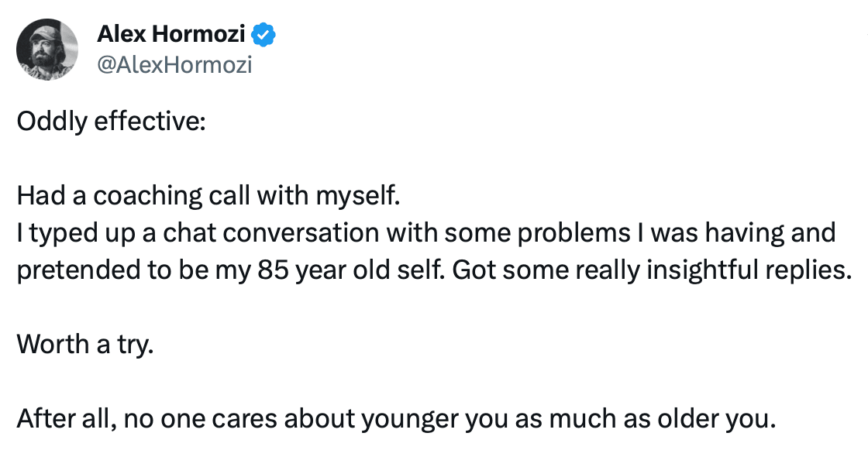Viewport: 868px width, 457px height.
Task: Visit the @AlexHormozi handle link
Action: [174, 65]
